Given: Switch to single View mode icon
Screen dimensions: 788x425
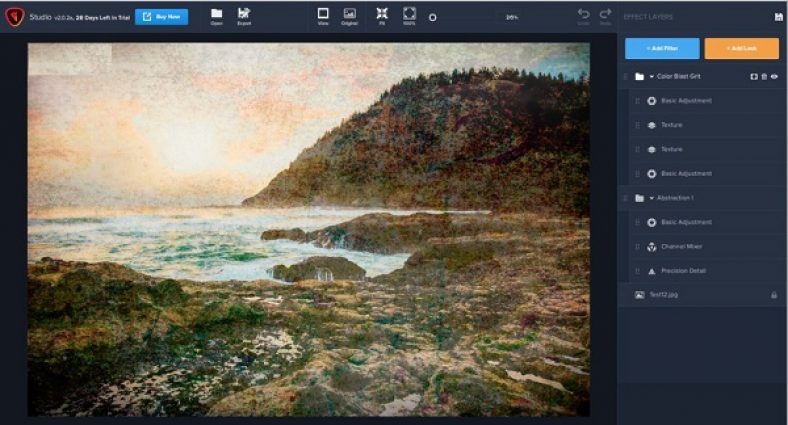Looking at the screenshot, I should tap(322, 14).
